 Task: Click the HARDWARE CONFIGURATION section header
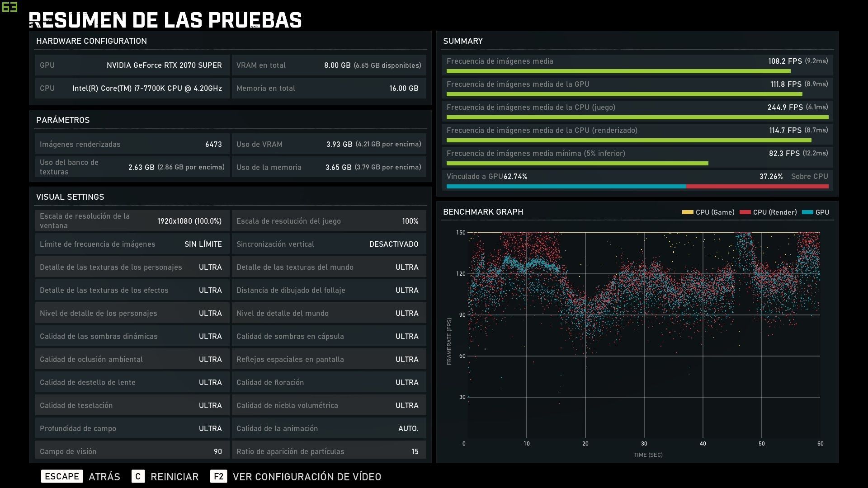tap(91, 41)
